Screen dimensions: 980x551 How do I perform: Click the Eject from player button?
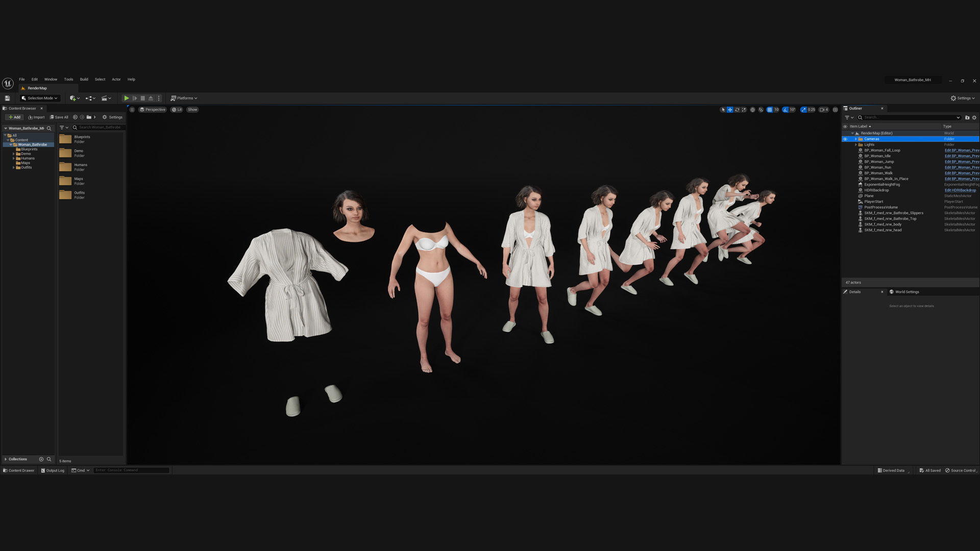pyautogui.click(x=151, y=98)
